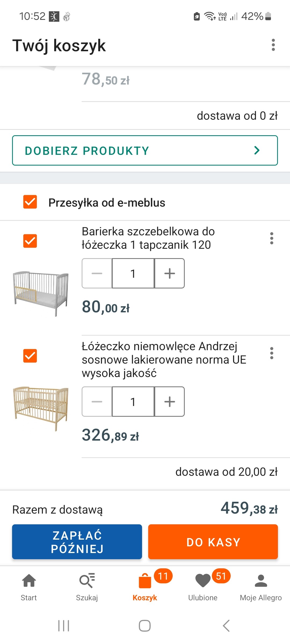The width and height of the screenshot is (290, 644).
Task: Decrease quantity of Barierka szczebelkowa
Action: [97, 273]
